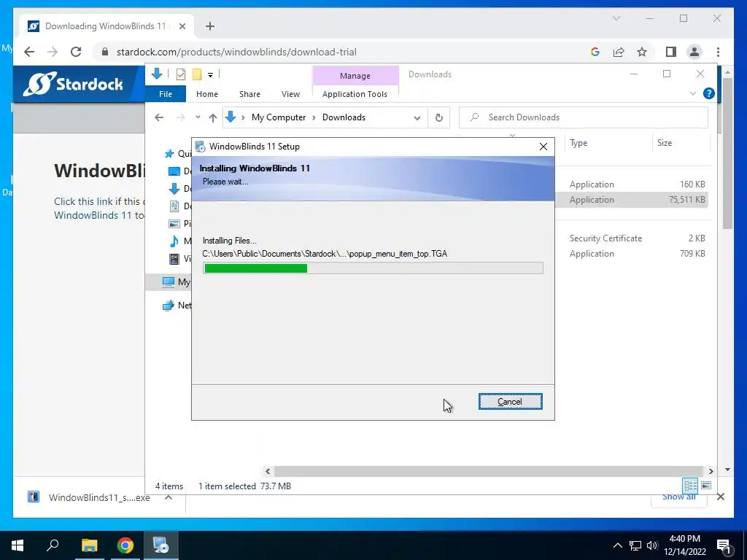Click scroll right arrow in Explorer
The image size is (747, 560).
click(x=711, y=471)
